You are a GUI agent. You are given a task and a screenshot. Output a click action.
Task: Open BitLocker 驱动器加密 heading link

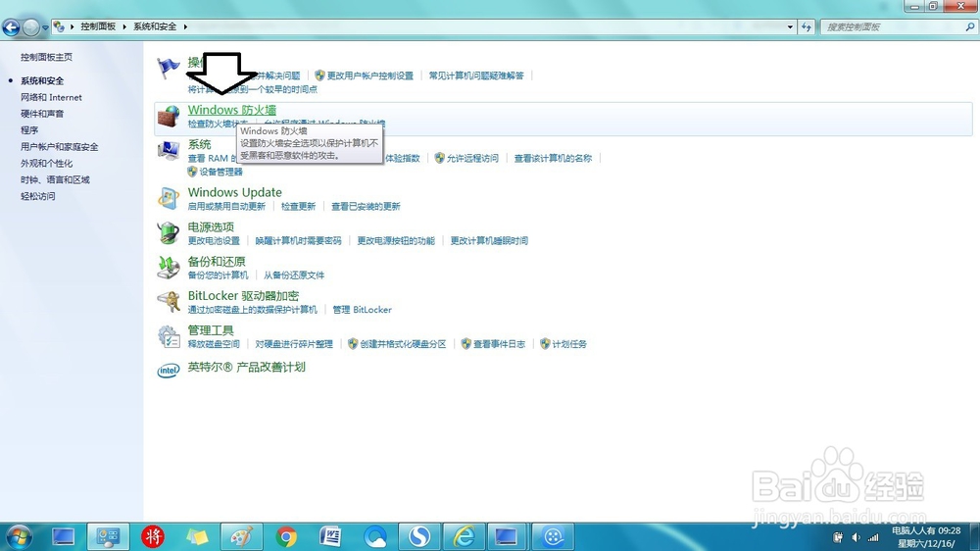(243, 296)
